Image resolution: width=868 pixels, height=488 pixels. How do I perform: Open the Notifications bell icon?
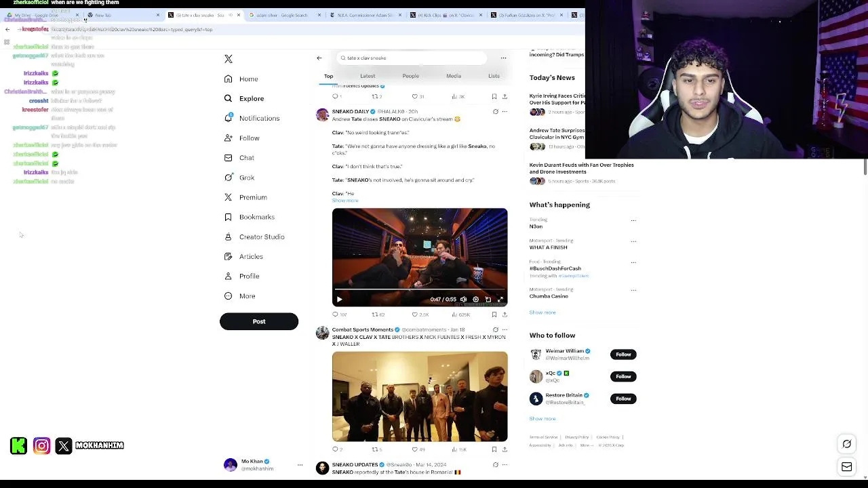pos(229,118)
